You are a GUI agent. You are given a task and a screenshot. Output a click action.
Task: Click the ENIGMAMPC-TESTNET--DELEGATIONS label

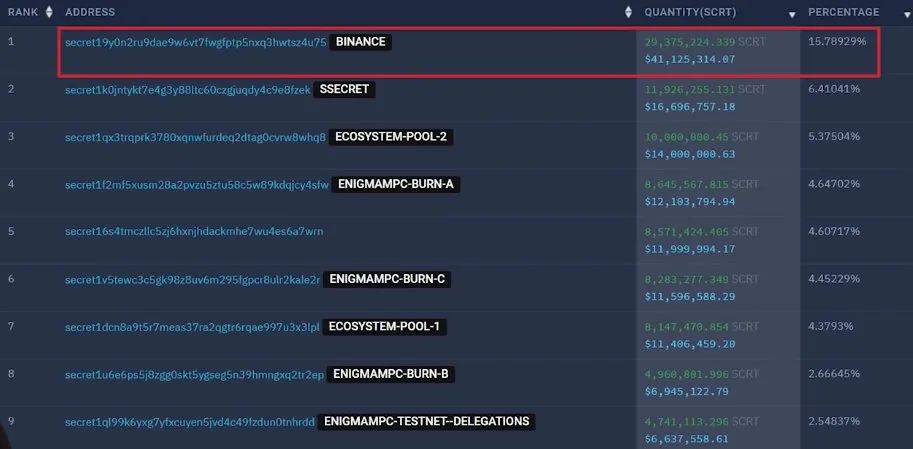[x=427, y=421]
